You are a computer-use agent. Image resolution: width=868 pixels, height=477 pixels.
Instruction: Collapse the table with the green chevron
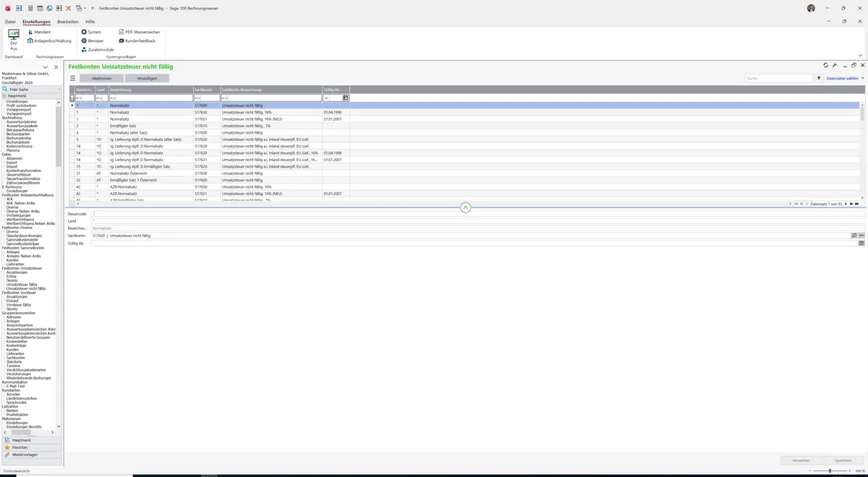click(465, 207)
